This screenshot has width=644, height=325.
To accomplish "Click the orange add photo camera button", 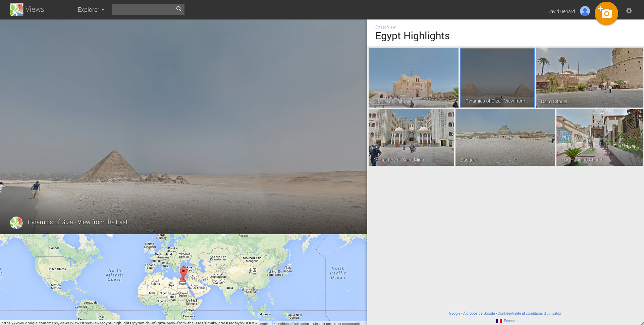I will (606, 13).
